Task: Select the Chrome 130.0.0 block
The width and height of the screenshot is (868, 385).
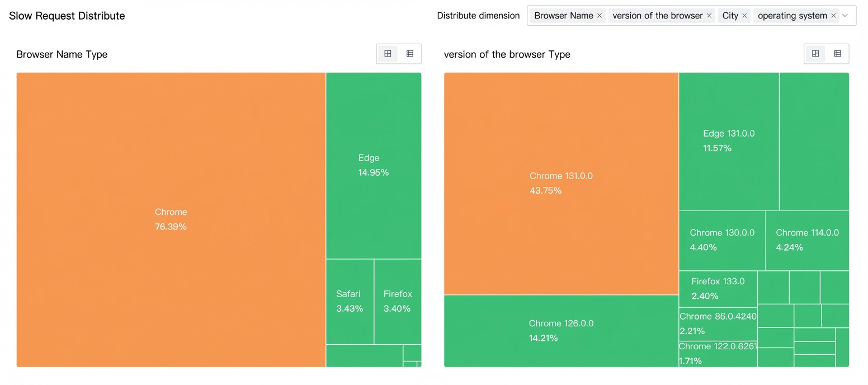Action: (722, 240)
